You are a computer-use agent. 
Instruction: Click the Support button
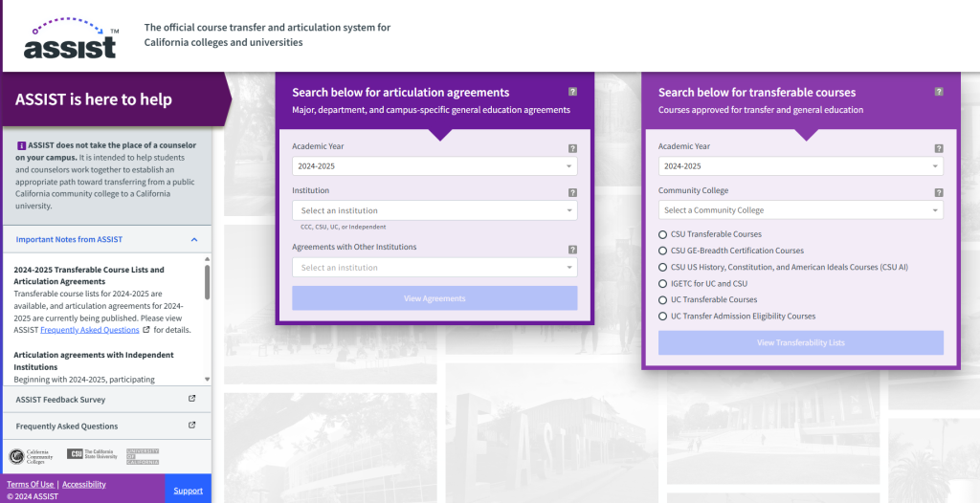coord(188,491)
